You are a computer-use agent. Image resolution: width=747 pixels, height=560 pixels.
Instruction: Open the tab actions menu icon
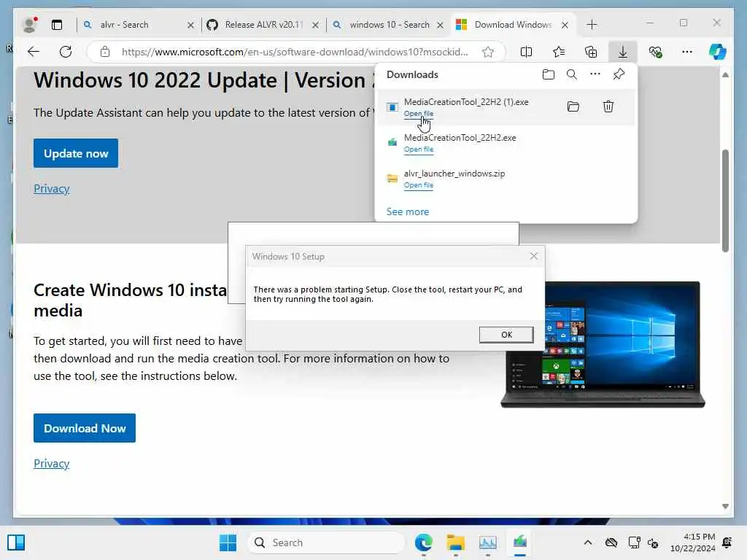57,25
